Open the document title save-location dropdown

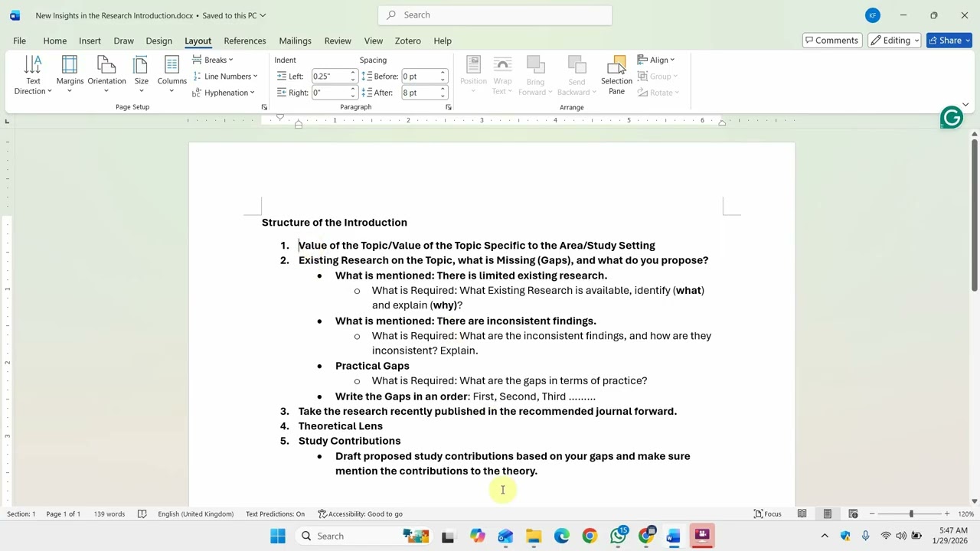263,15
